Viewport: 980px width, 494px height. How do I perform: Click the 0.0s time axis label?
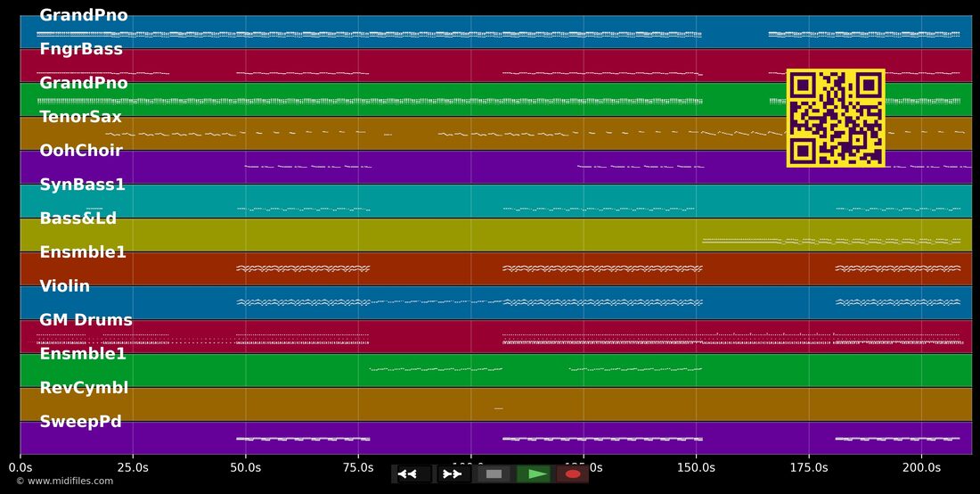20,467
